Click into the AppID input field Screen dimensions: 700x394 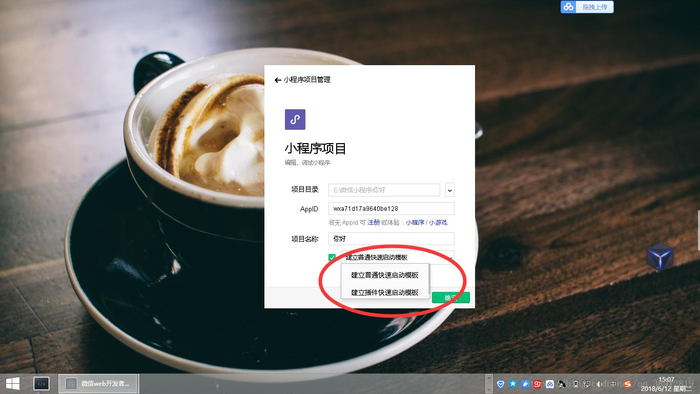[391, 208]
